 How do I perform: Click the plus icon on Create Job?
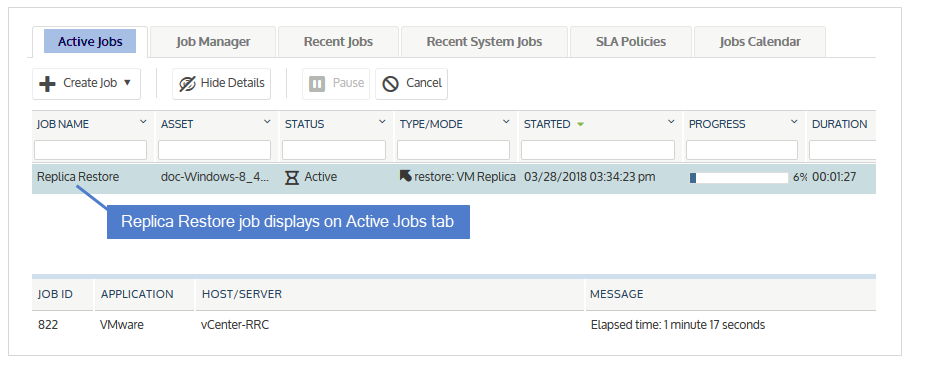pos(47,84)
